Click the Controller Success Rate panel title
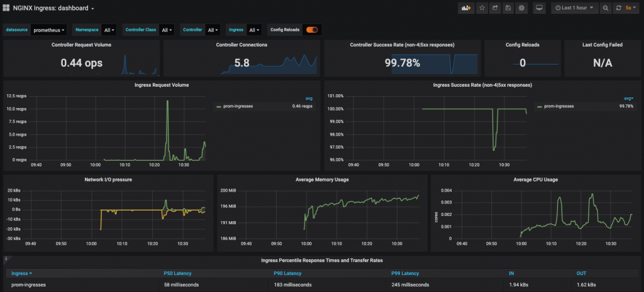The width and height of the screenshot is (644, 292). (x=402, y=45)
